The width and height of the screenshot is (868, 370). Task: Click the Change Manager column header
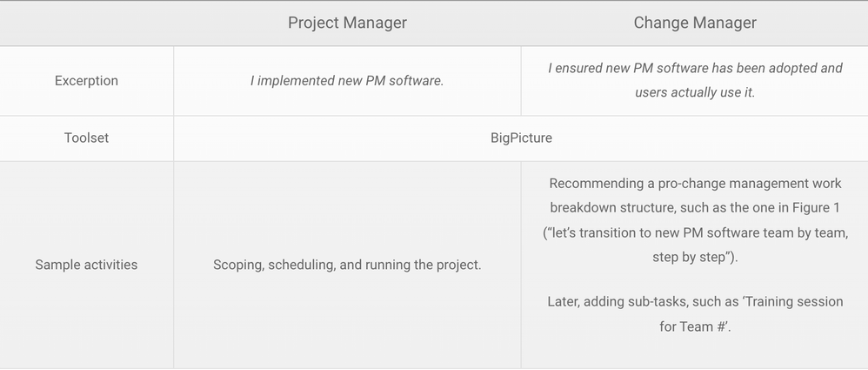coord(695,23)
